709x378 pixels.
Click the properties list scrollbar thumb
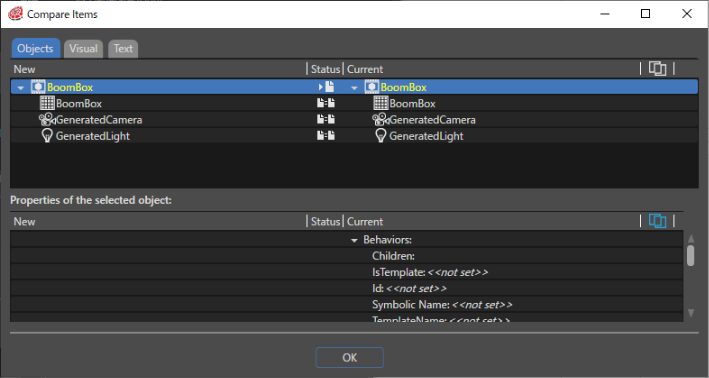pos(690,255)
